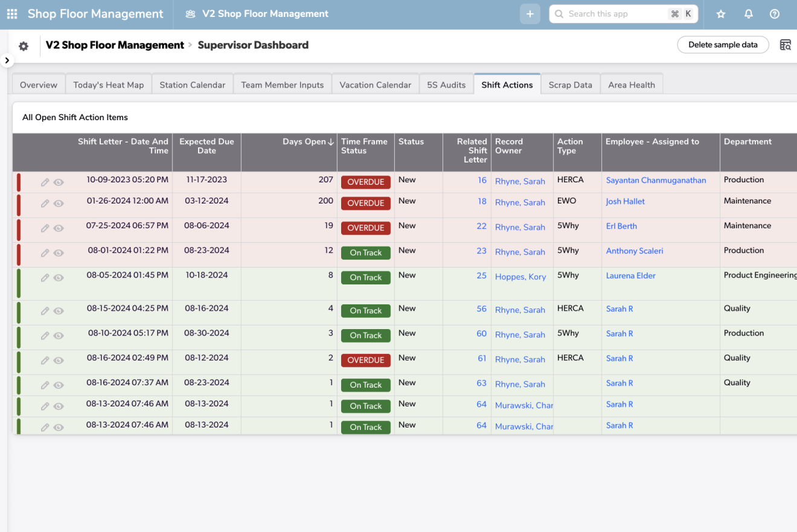Open the Today's Heat Map tab
797x532 pixels.
tap(109, 85)
